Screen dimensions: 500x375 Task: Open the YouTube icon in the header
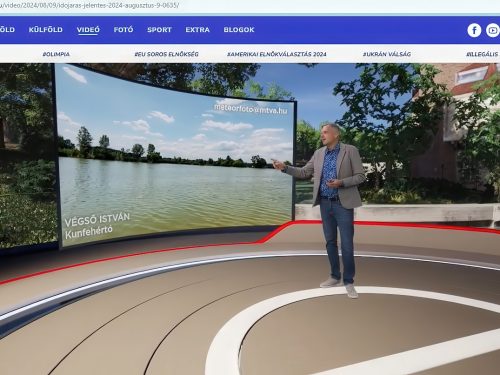click(x=493, y=30)
